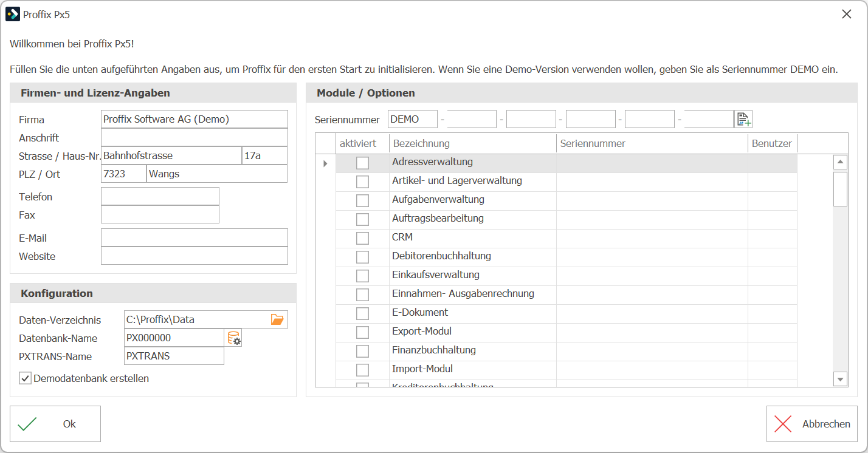
Task: Tick the Einkaufsverwaltung checkbox
Action: 362,276
